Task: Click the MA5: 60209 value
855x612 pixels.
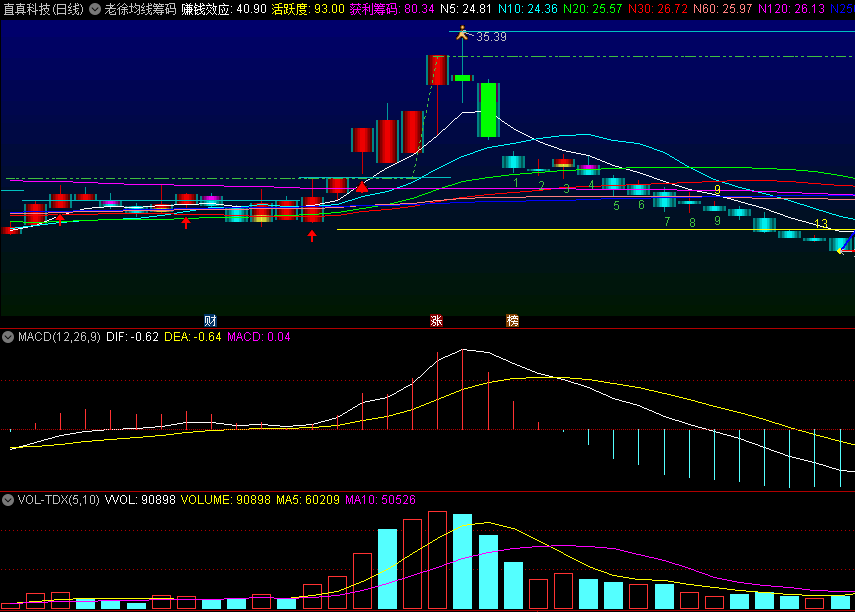Action: tap(308, 500)
